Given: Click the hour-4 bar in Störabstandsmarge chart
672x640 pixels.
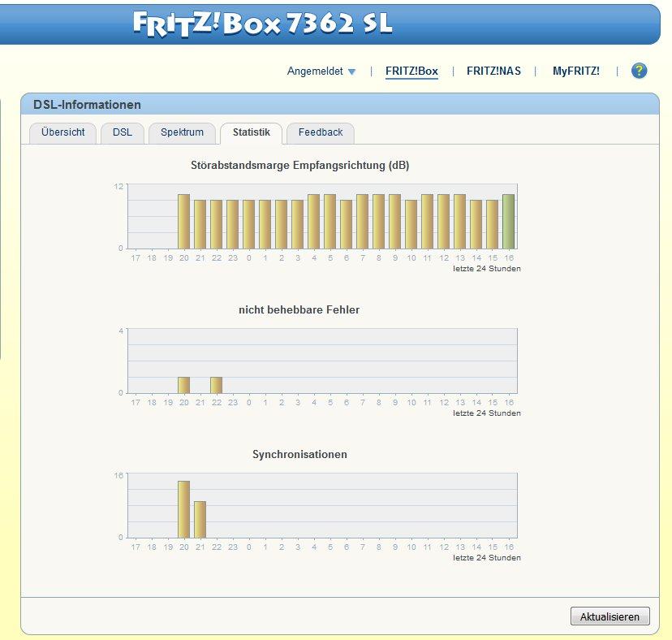Looking at the screenshot, I should tap(314, 222).
